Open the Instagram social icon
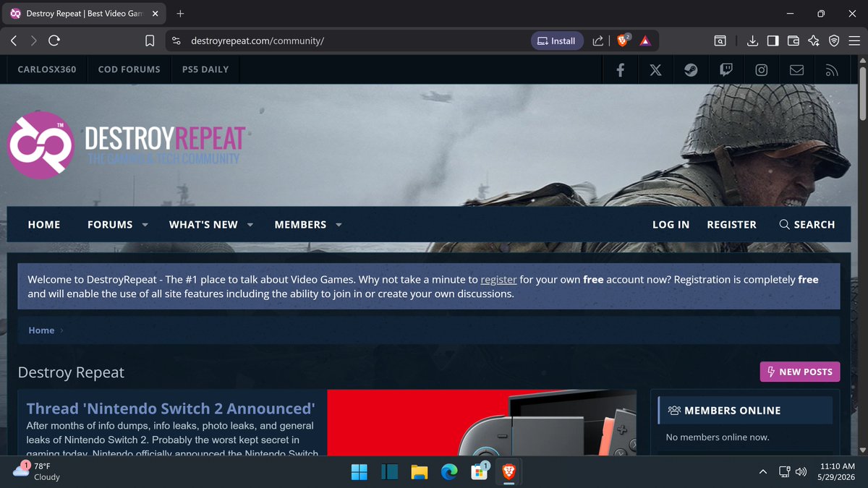The width and height of the screenshot is (868, 488). 762,70
